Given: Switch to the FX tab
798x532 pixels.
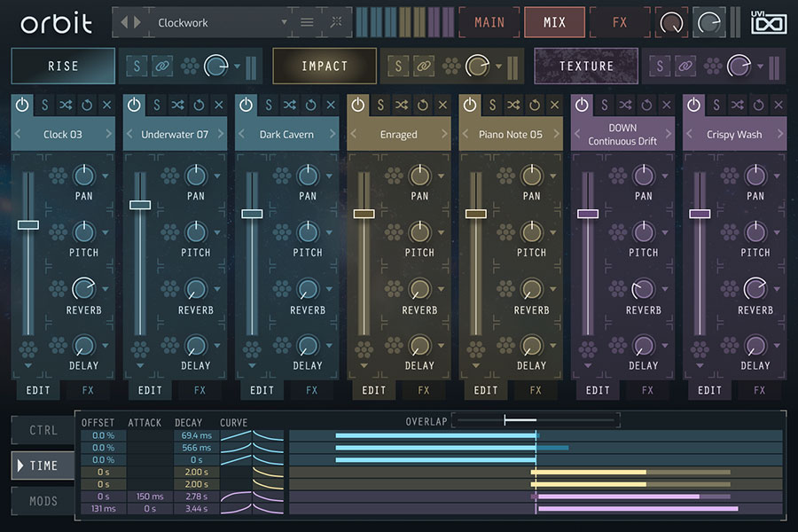Looking at the screenshot, I should 620,22.
